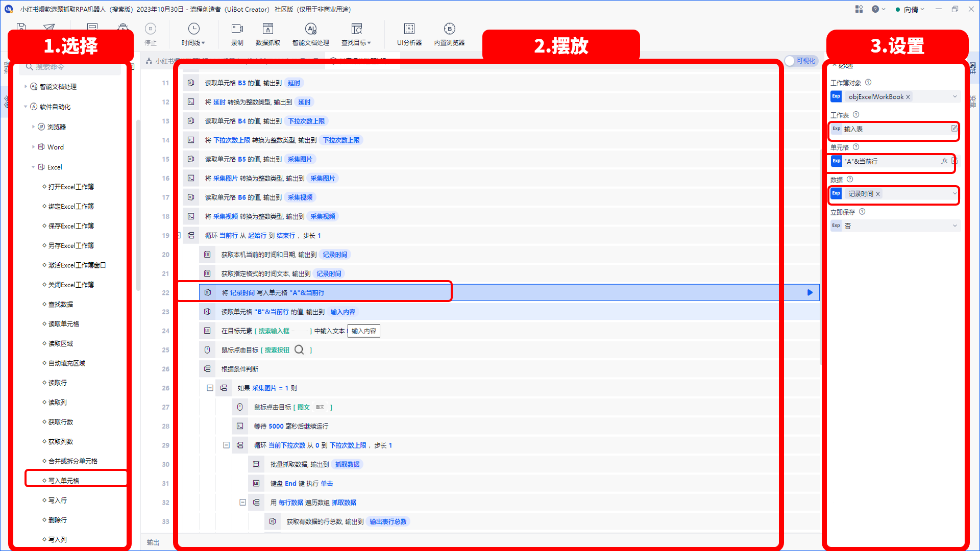
Task: Remove the 记录时间 value with its X
Action: click(x=878, y=194)
